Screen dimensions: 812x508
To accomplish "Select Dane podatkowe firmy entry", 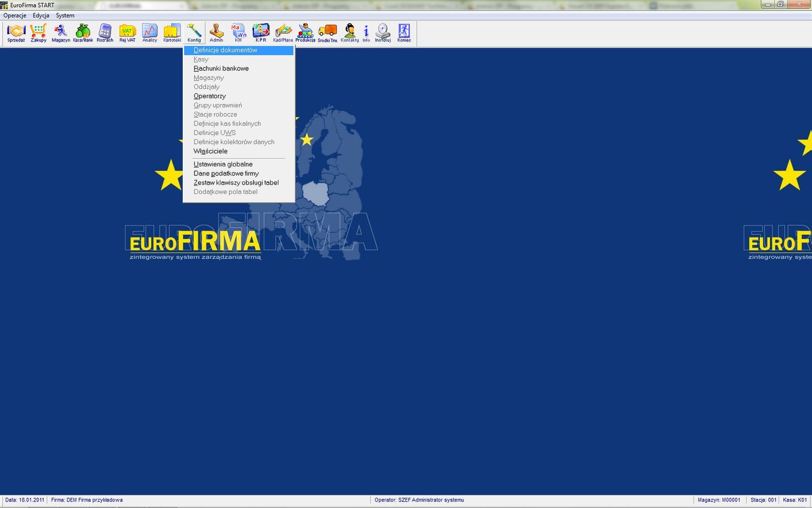I will (x=239, y=174).
